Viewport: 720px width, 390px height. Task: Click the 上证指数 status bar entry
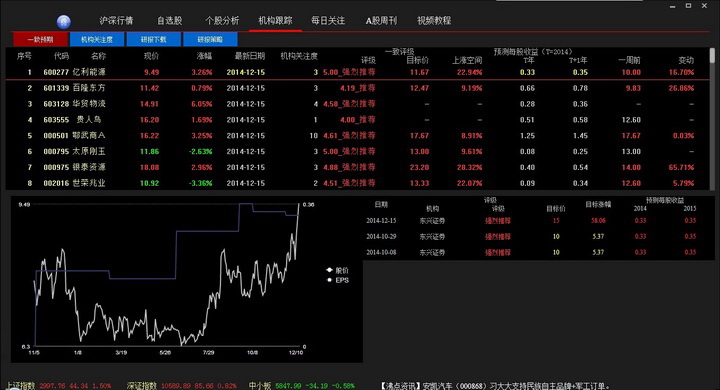pos(58,386)
